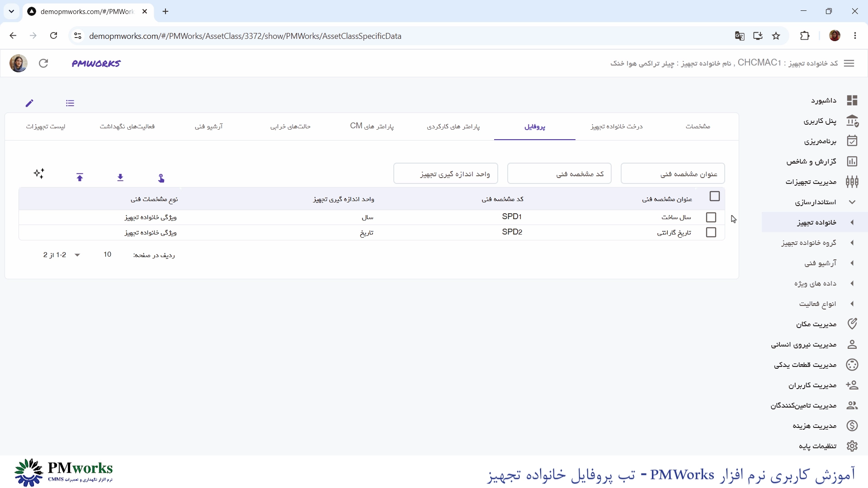
Task: Click the hand pointer icon in toolbar
Action: (x=161, y=178)
